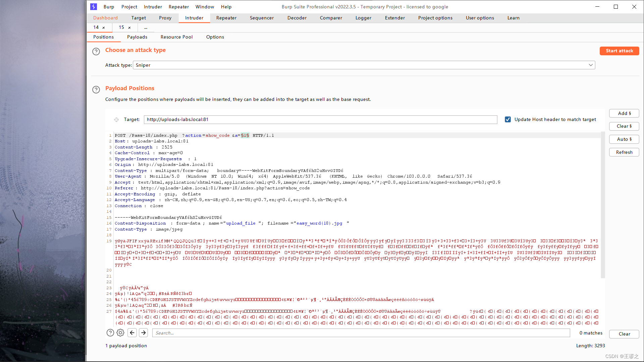Image resolution: width=644 pixels, height=362 pixels.
Task: Switch to the Repeater tool tab
Action: [x=226, y=18]
